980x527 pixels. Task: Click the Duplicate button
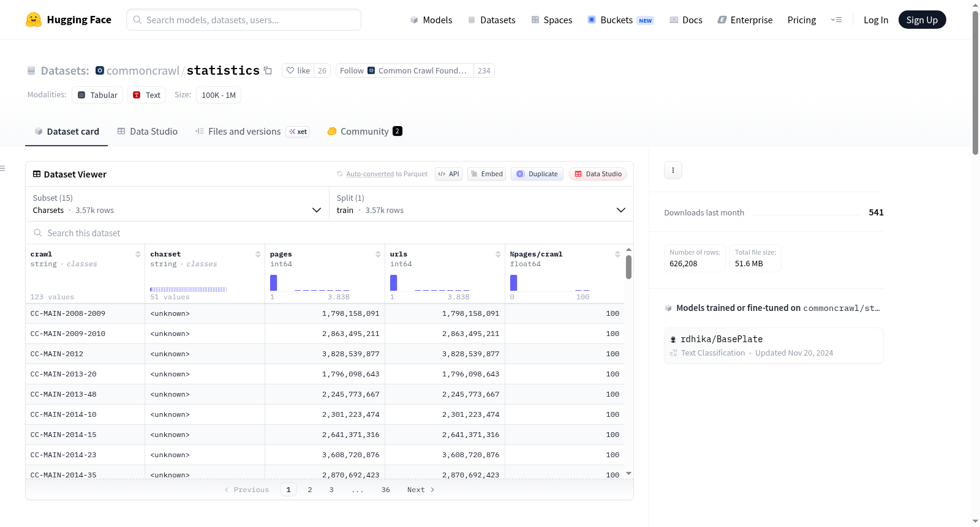[537, 174]
